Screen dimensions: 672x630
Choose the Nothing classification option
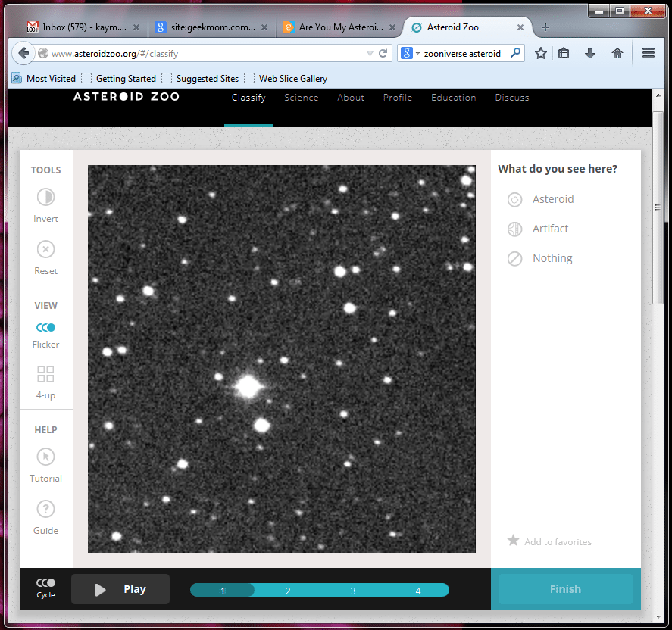(x=515, y=259)
